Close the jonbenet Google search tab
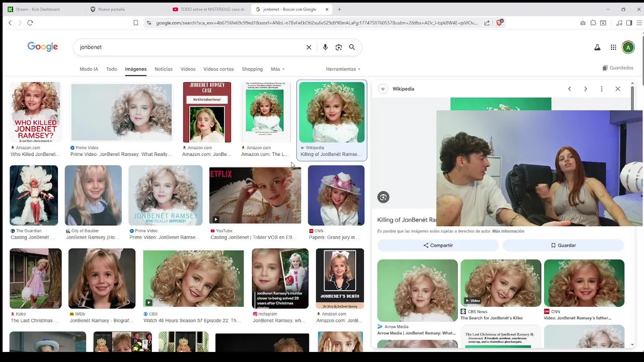The image size is (644, 362). click(327, 9)
